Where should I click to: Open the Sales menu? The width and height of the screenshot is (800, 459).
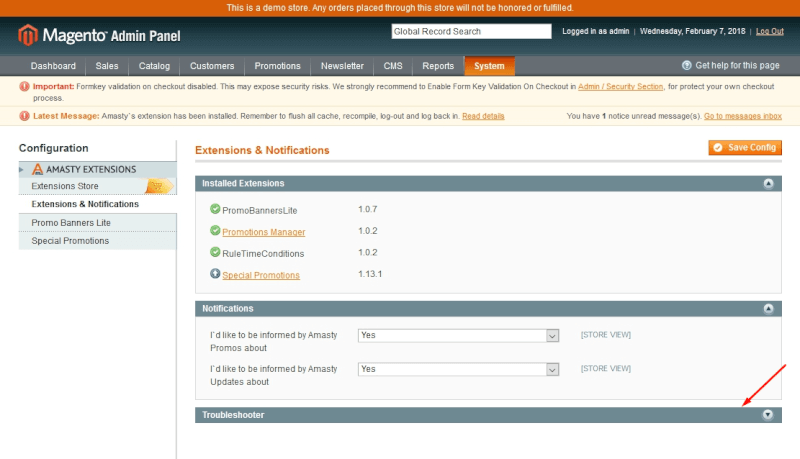(x=107, y=66)
